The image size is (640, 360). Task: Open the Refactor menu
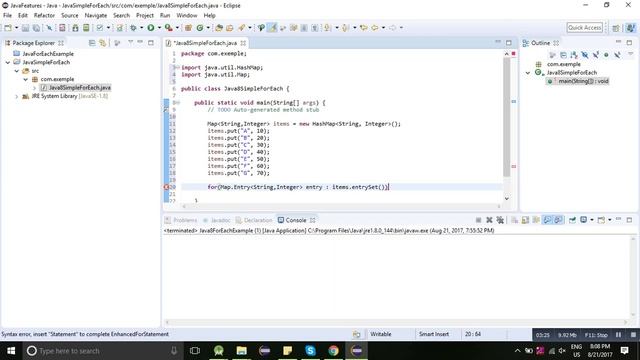(x=44, y=16)
